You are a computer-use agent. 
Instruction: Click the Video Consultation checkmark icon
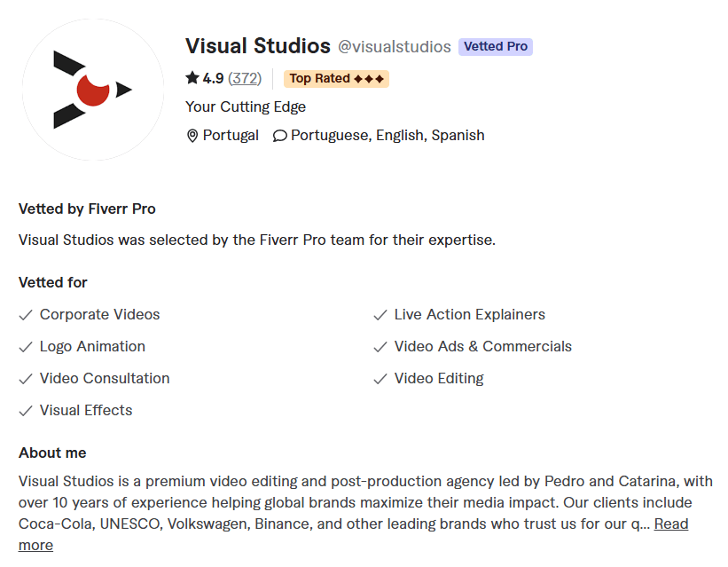click(x=26, y=379)
